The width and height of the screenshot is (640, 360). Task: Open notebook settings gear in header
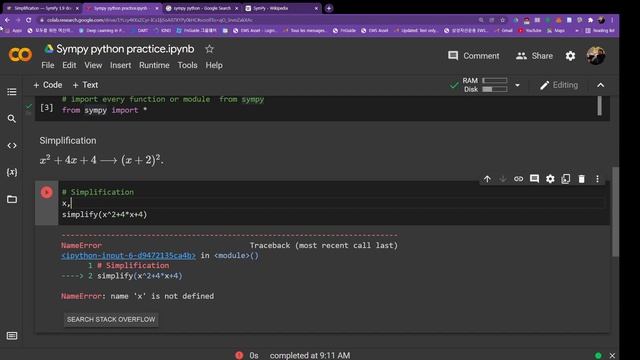coord(570,56)
